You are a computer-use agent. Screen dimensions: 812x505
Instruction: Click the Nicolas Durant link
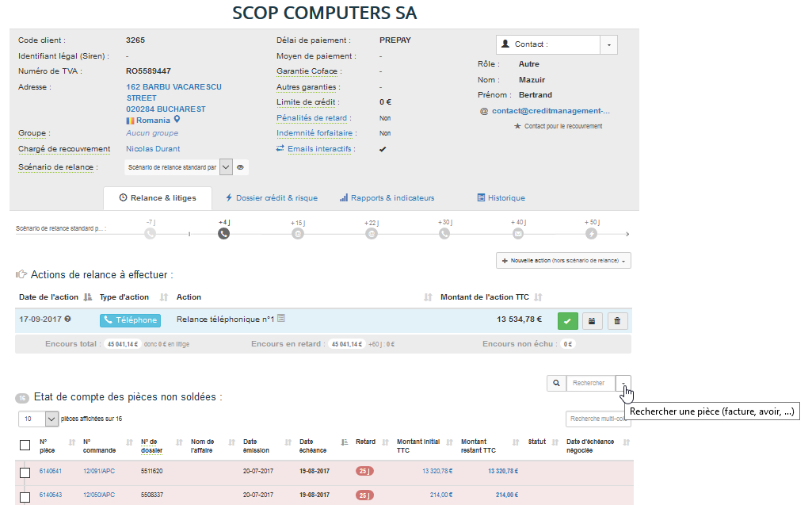tap(153, 149)
